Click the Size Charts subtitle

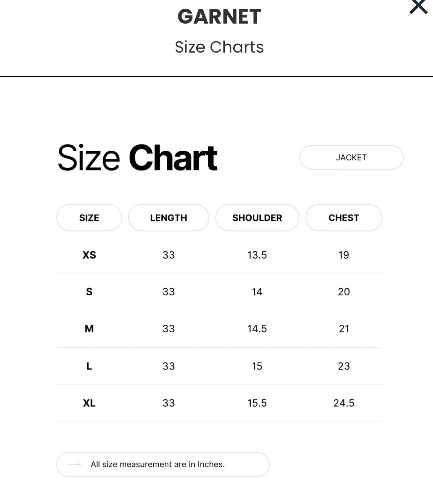point(219,47)
